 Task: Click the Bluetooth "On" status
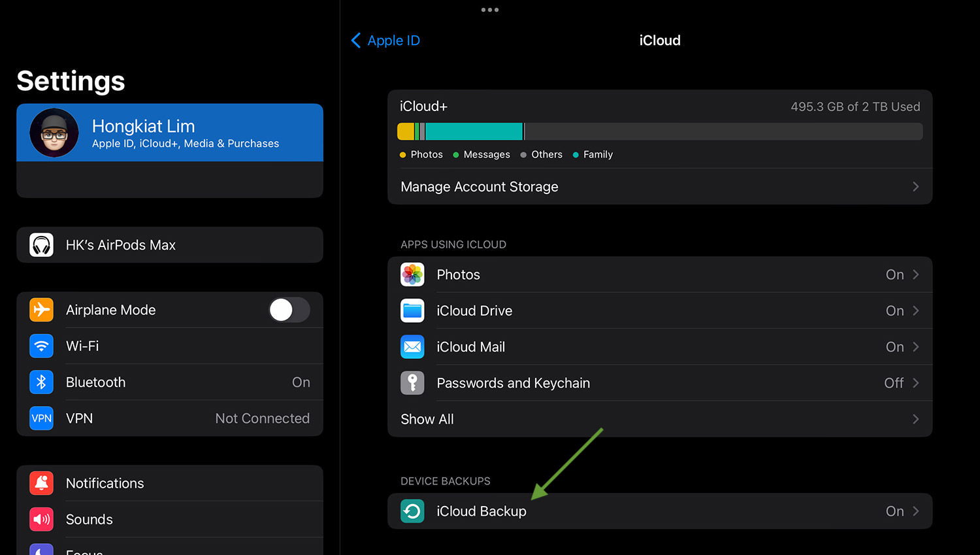pos(301,382)
